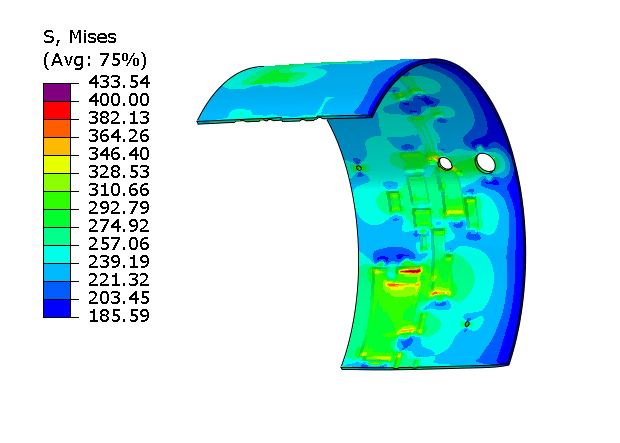Click the larger white hole in the shell
The width and height of the screenshot is (620, 443).
pos(487,162)
